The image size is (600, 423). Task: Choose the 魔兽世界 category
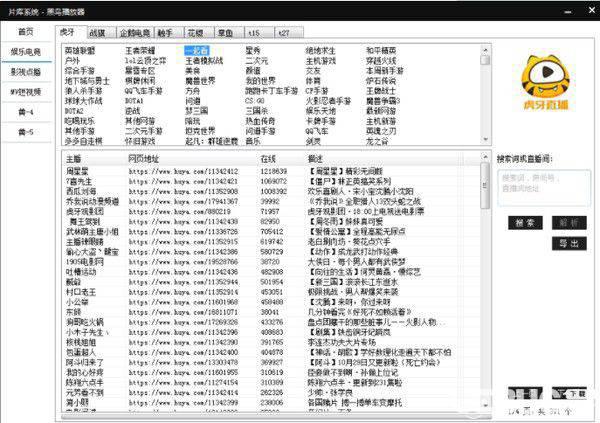click(x=201, y=81)
